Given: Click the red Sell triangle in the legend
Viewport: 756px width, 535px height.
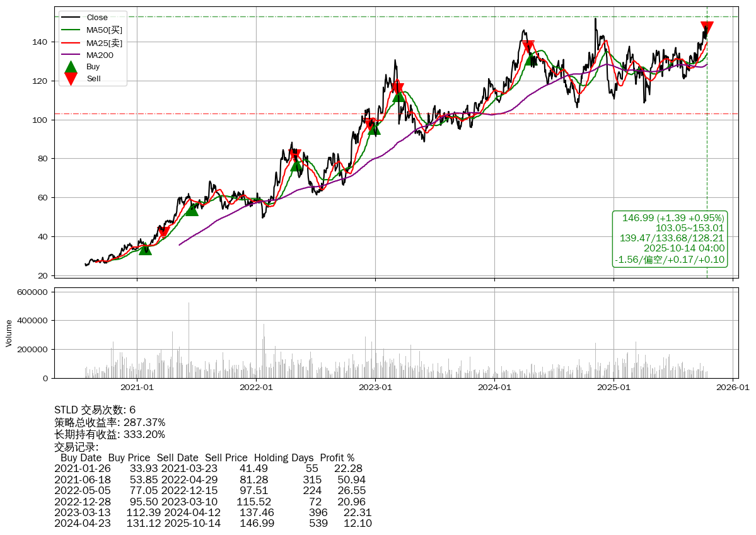Looking at the screenshot, I should 71,79.
